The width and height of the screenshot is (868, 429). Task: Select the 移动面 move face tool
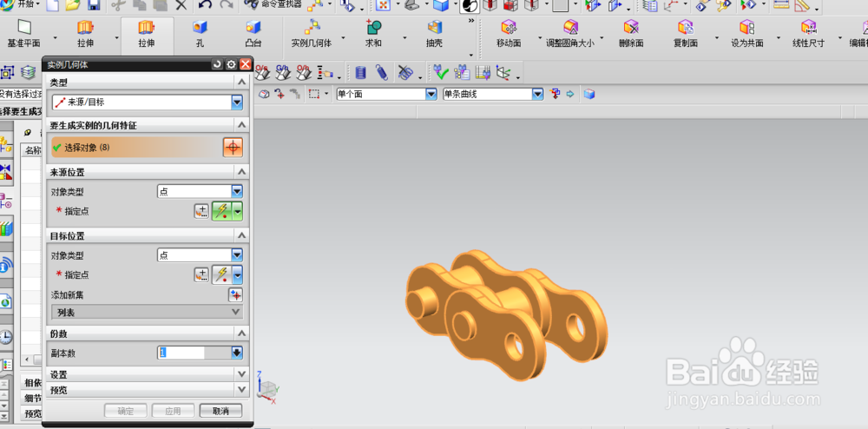508,34
